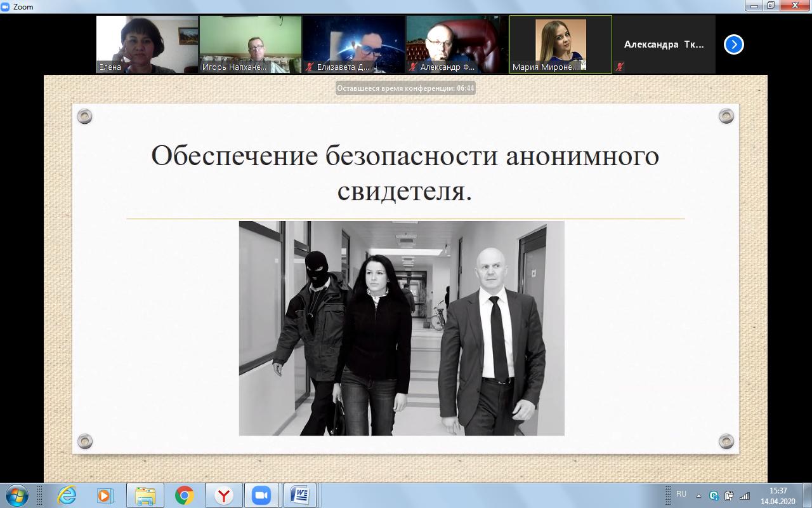
Task: Launch Internet Explorer from the taskbar
Action: click(x=67, y=495)
